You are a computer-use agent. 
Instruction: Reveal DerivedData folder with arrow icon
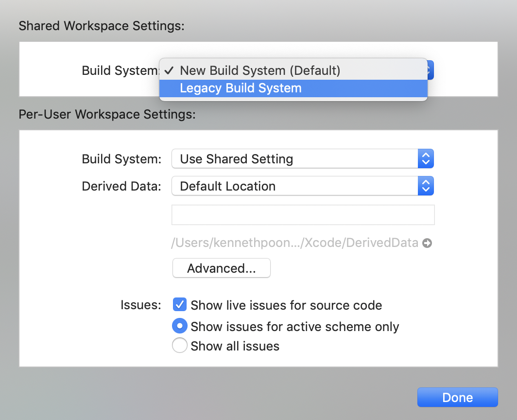[x=427, y=243]
